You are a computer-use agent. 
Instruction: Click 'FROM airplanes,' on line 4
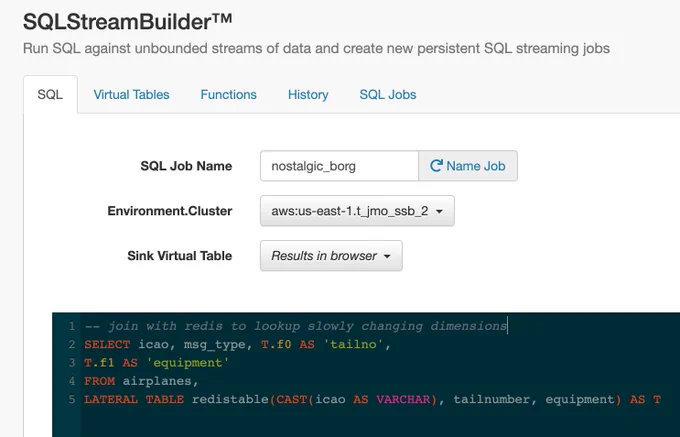point(141,381)
